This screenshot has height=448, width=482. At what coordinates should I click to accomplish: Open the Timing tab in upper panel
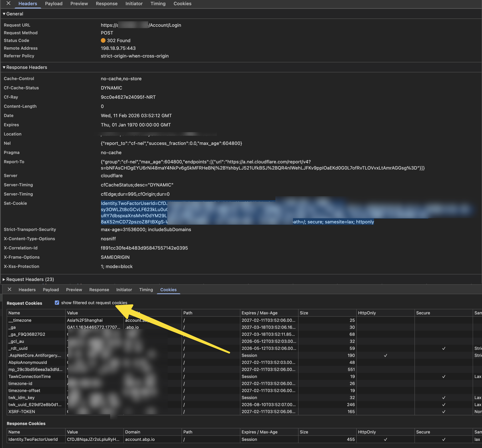click(x=158, y=4)
